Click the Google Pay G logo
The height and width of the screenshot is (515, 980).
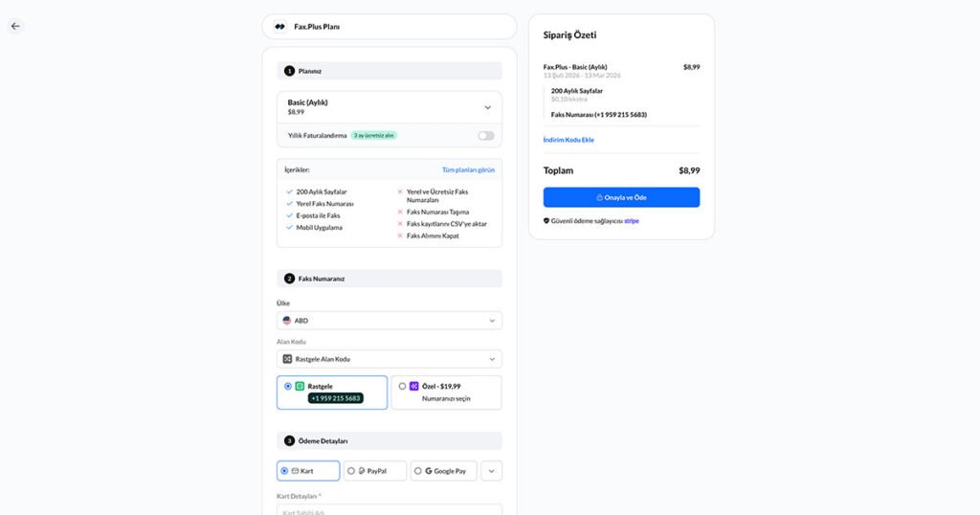click(429, 471)
